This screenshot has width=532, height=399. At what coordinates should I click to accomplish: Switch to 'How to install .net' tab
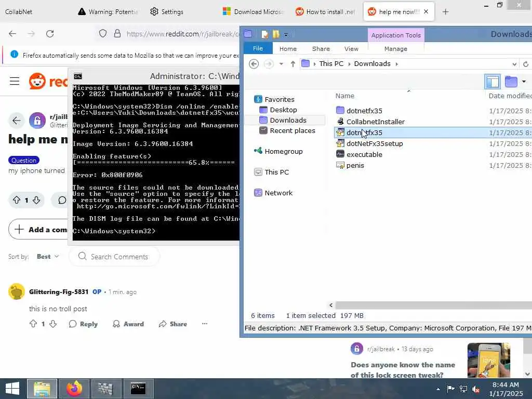(x=325, y=12)
